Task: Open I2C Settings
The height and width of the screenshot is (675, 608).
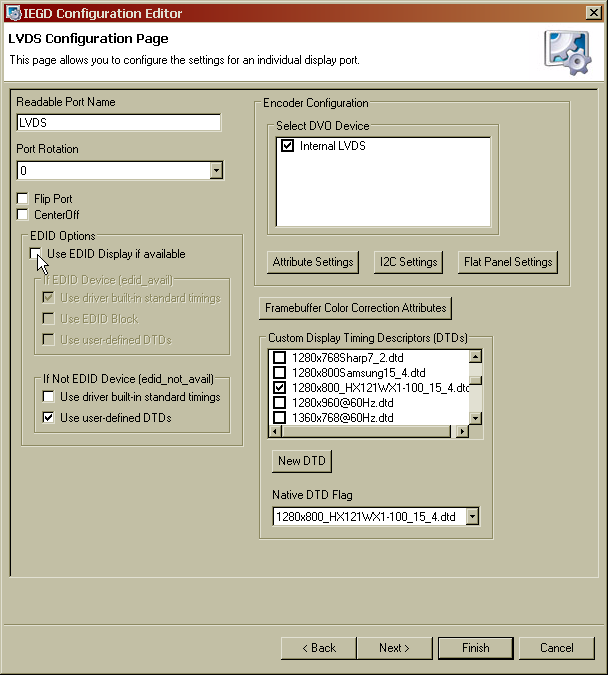Action: 408,262
